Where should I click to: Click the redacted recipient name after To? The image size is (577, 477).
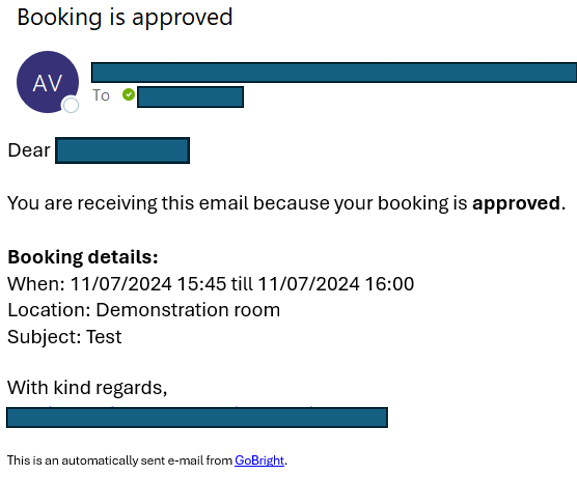point(190,97)
